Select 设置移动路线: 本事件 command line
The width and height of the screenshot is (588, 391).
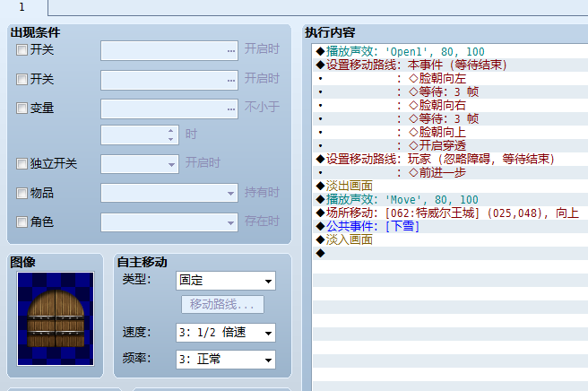point(450,65)
